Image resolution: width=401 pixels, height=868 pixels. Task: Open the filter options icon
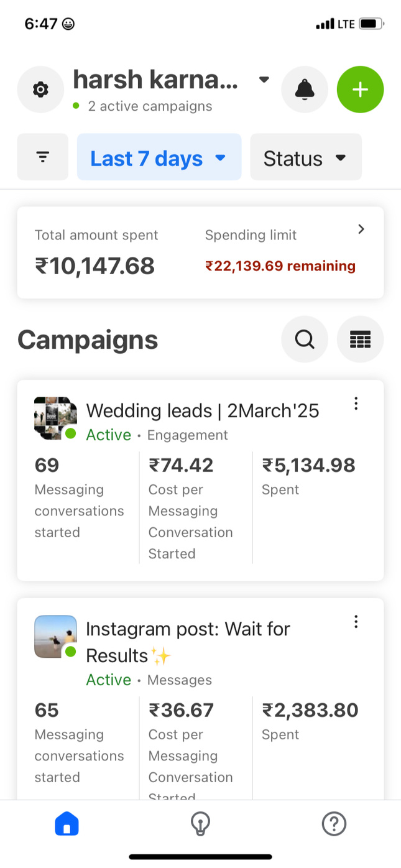click(42, 157)
